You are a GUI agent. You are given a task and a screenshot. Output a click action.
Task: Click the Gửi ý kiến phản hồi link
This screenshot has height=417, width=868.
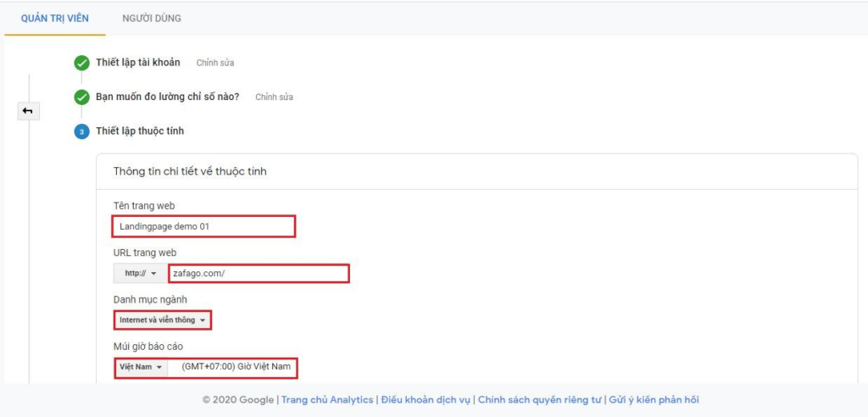pyautogui.click(x=654, y=400)
